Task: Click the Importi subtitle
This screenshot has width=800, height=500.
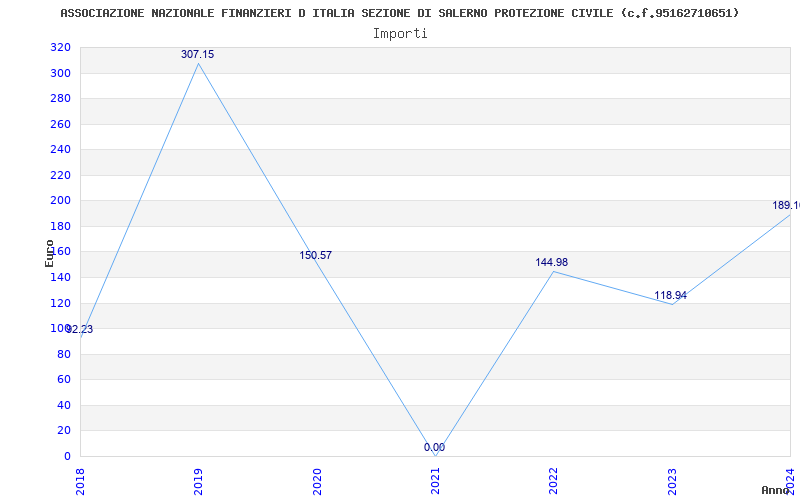Action: [400, 34]
